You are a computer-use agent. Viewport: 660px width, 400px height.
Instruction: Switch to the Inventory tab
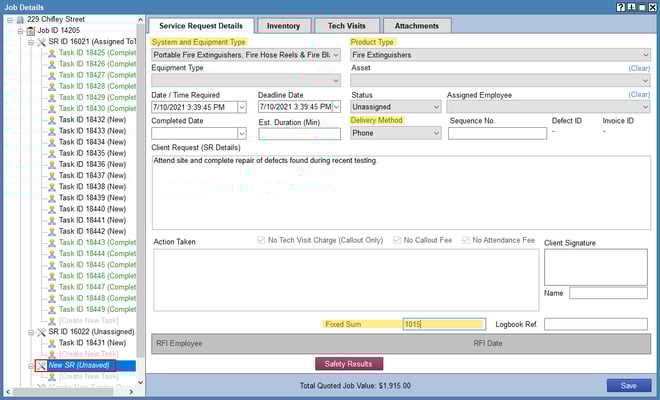(x=283, y=26)
